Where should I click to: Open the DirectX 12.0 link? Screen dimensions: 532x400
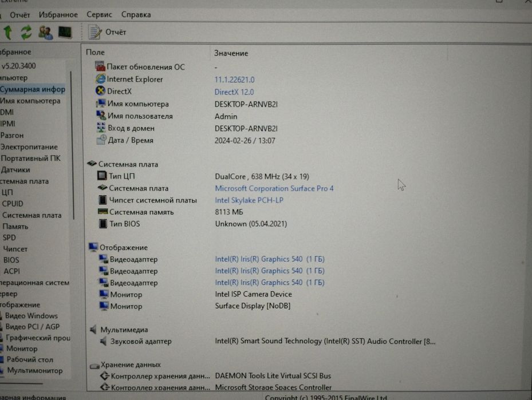[234, 92]
